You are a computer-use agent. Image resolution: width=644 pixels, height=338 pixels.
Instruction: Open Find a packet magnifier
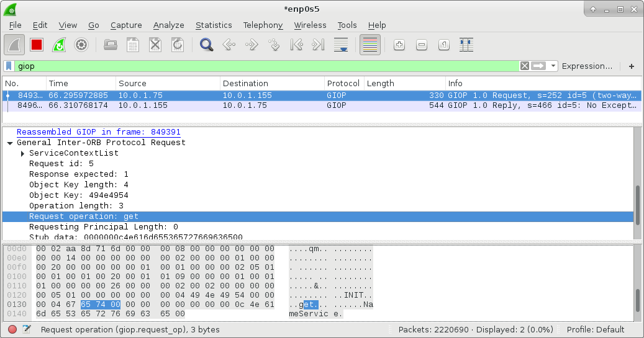207,45
